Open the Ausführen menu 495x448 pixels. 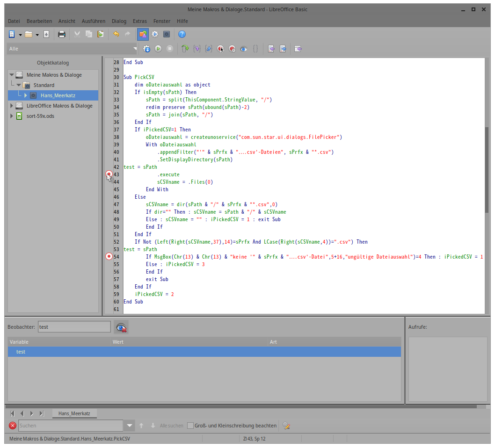[94, 21]
